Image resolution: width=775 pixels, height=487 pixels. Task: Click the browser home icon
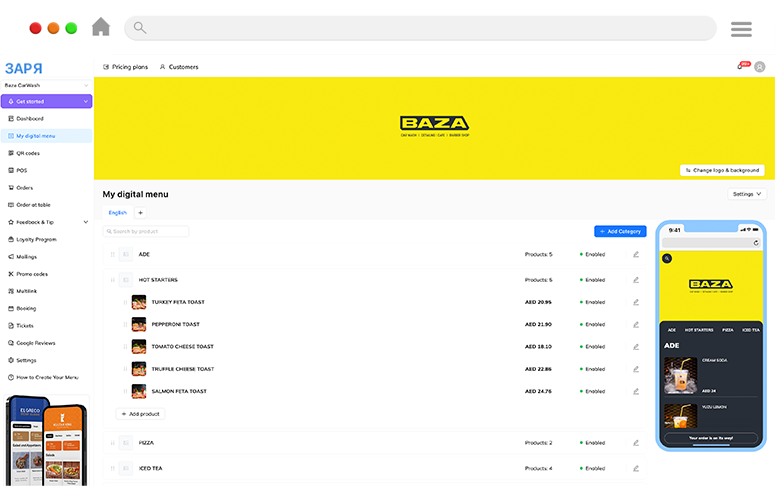tap(101, 27)
